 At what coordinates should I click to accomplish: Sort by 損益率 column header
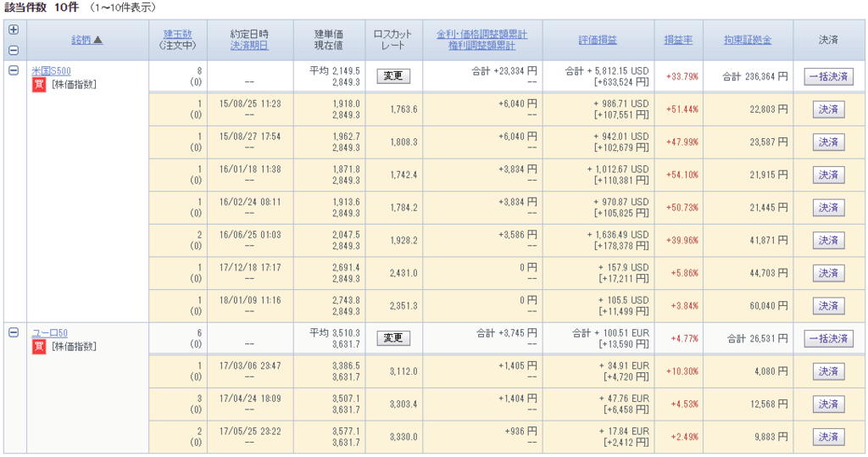[678, 40]
